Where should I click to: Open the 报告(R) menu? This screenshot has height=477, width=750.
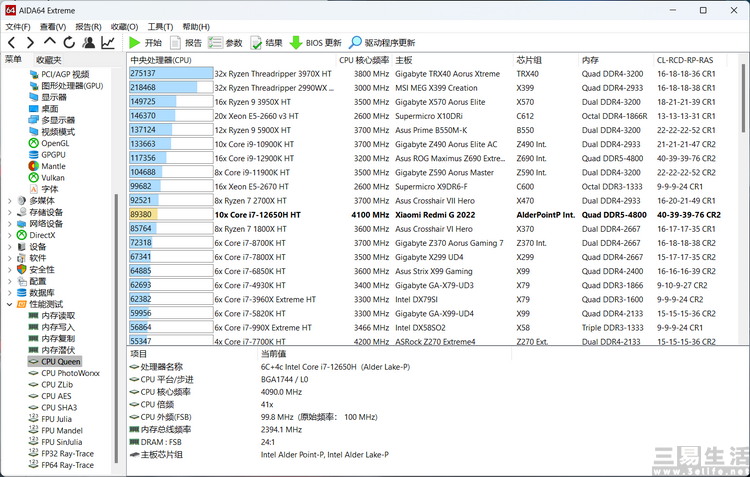[x=88, y=27]
